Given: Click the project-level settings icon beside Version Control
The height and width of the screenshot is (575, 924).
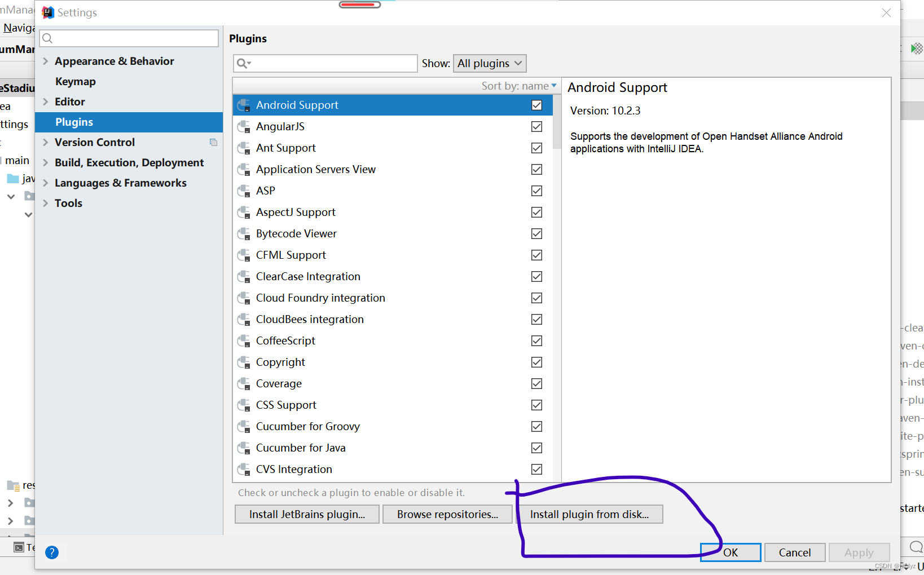Looking at the screenshot, I should pyautogui.click(x=213, y=142).
